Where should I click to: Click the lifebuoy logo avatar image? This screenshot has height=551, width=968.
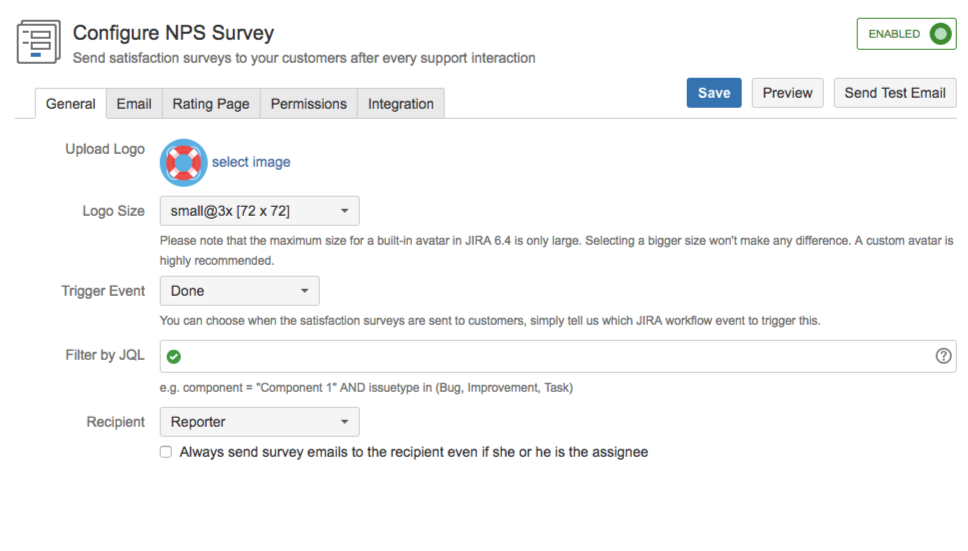tap(183, 162)
